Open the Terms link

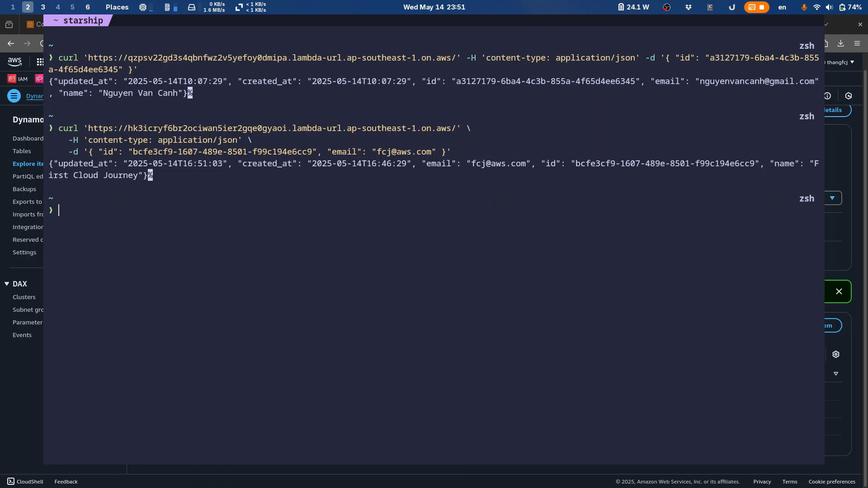[790, 482]
